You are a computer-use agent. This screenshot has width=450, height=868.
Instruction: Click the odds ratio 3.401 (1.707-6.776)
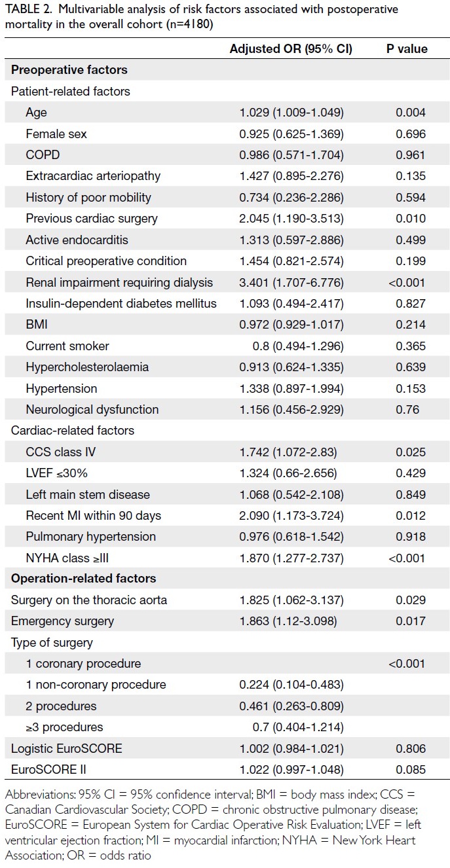[x=291, y=282]
